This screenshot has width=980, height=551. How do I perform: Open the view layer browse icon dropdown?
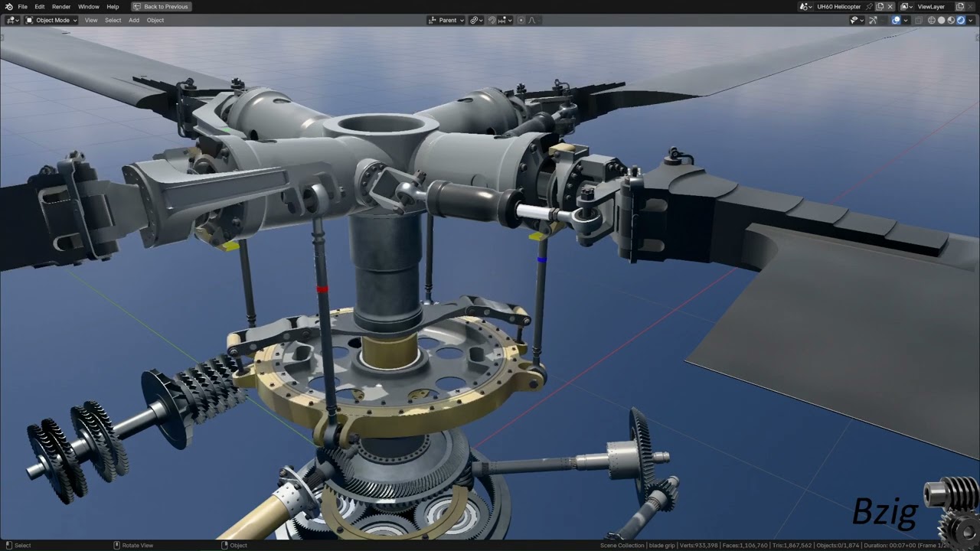pos(906,6)
